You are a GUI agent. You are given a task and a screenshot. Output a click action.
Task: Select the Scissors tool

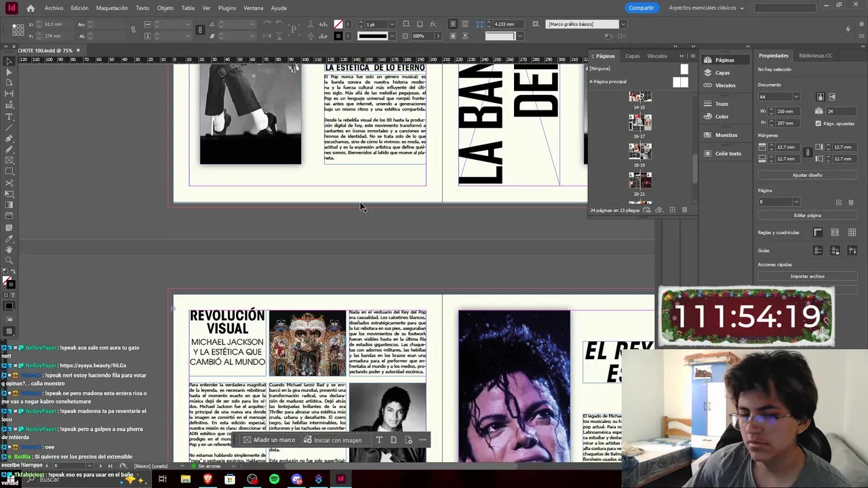[x=9, y=183]
